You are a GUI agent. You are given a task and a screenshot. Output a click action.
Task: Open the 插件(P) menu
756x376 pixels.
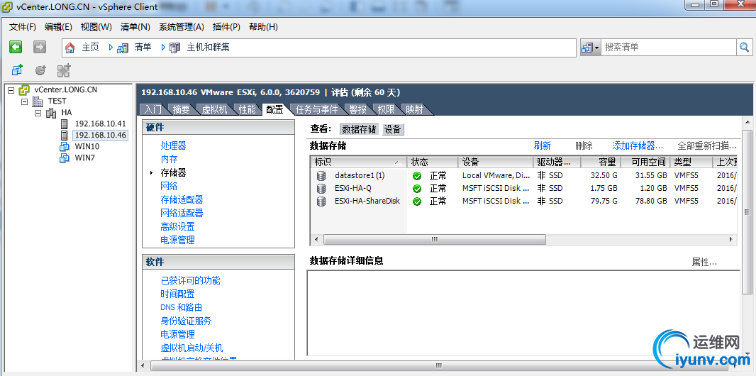(x=226, y=27)
